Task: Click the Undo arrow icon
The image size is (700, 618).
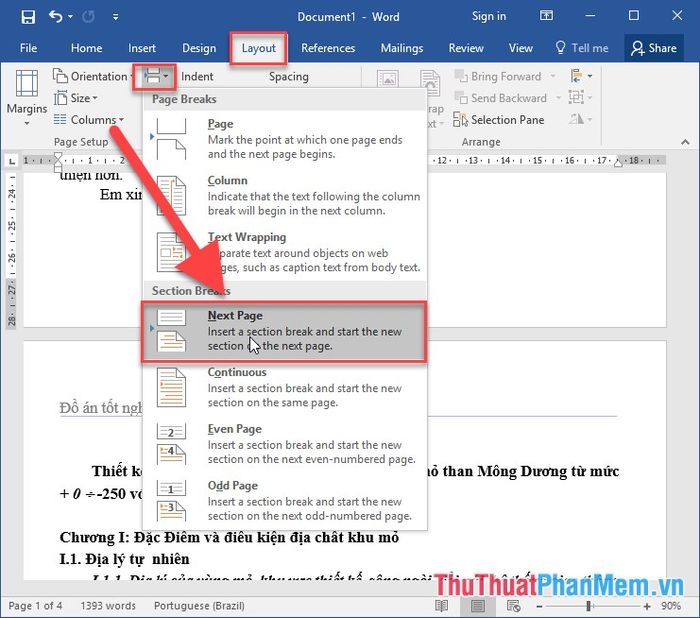Action: click(55, 17)
